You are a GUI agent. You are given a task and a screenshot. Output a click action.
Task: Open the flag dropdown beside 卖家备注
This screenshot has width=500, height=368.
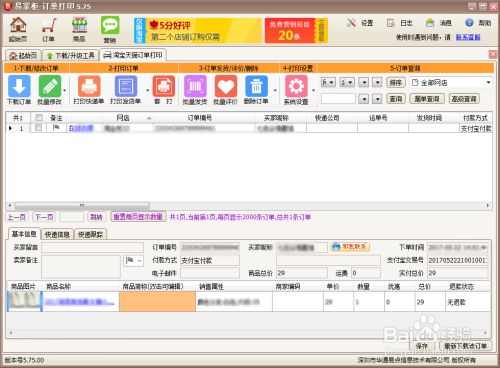[134, 260]
